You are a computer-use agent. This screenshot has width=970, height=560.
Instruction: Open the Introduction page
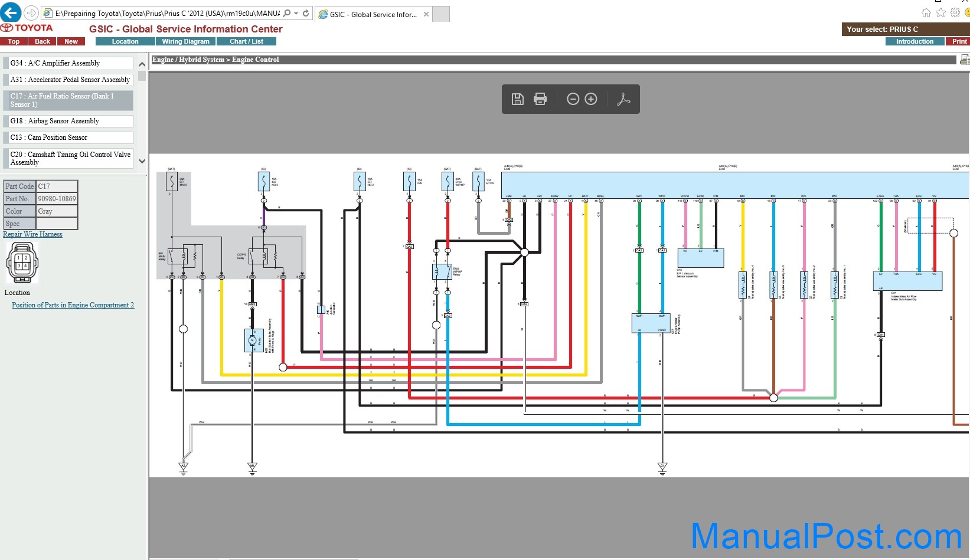pyautogui.click(x=915, y=41)
